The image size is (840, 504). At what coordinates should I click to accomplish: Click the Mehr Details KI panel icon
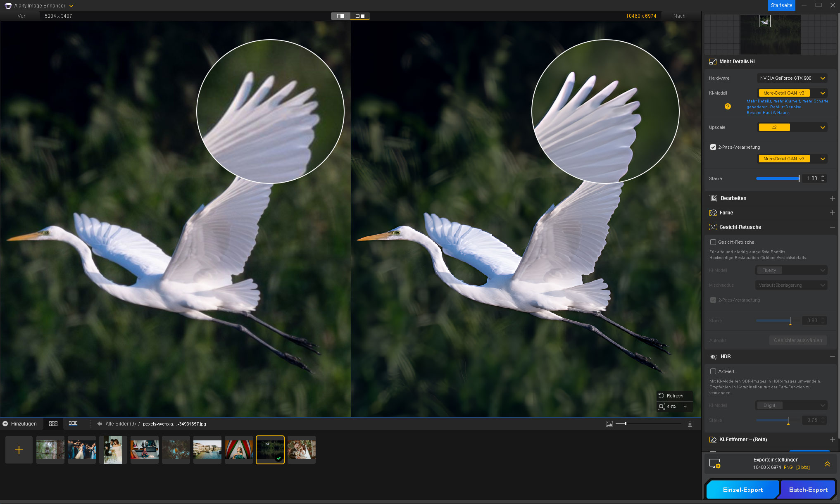point(713,62)
